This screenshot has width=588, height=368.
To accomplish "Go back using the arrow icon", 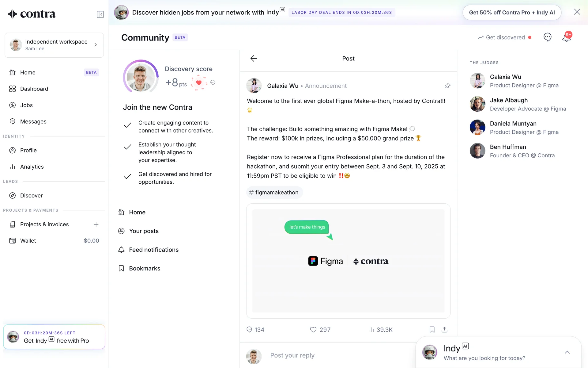I will click(x=254, y=59).
